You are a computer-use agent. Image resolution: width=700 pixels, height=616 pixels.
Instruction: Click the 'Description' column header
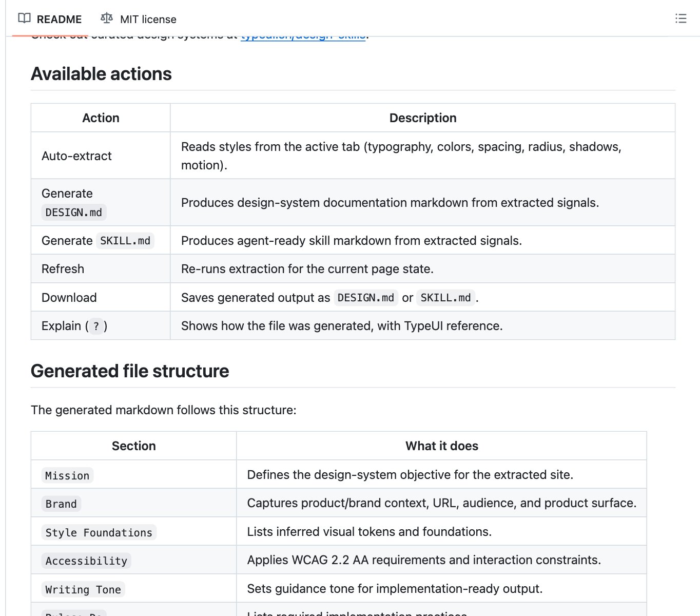[423, 118]
